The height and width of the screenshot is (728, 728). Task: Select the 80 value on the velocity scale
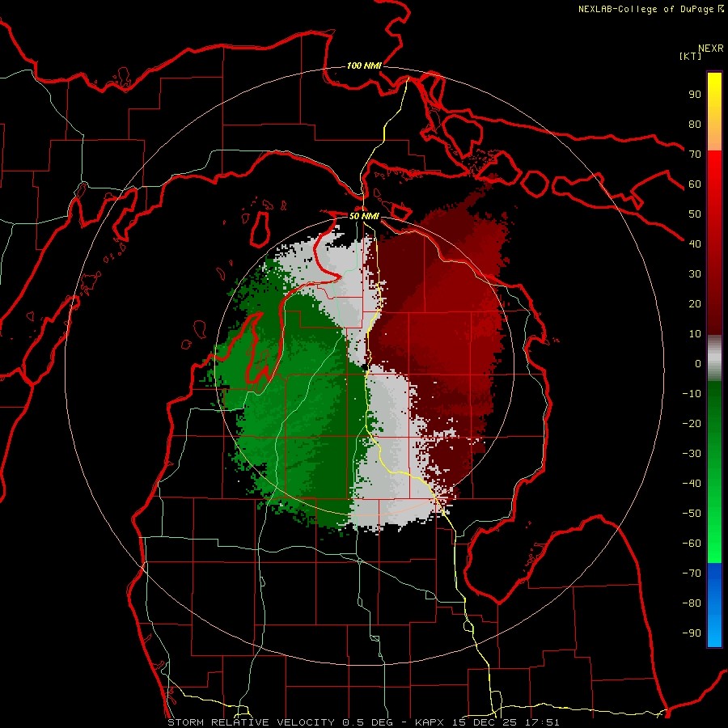coord(695,125)
